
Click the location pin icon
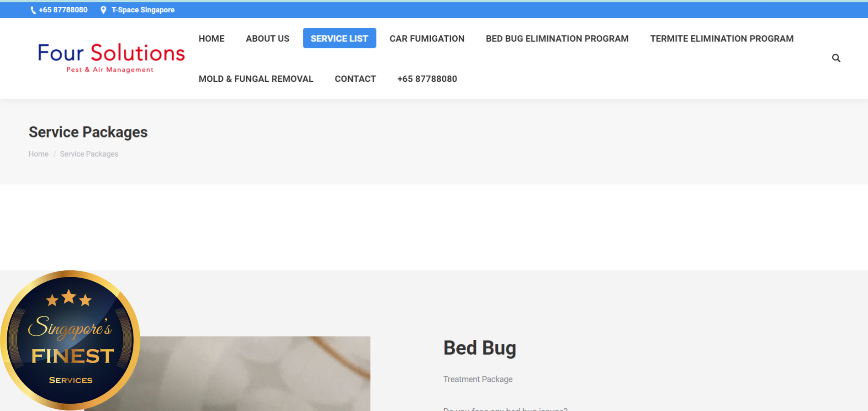(x=103, y=10)
